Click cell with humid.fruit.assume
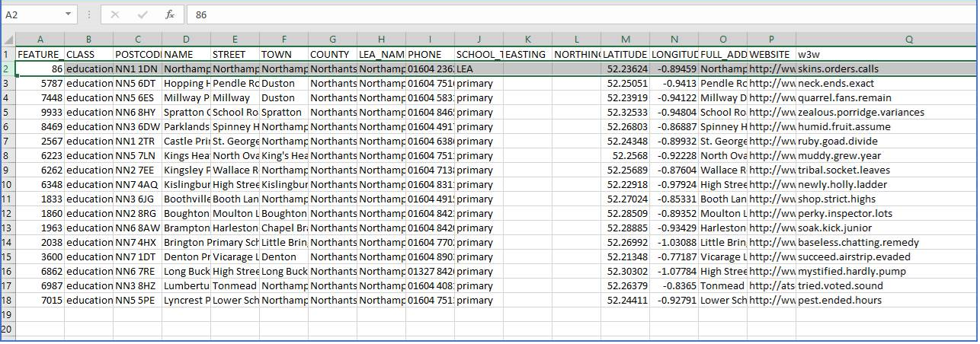980x344 pixels. (887, 126)
